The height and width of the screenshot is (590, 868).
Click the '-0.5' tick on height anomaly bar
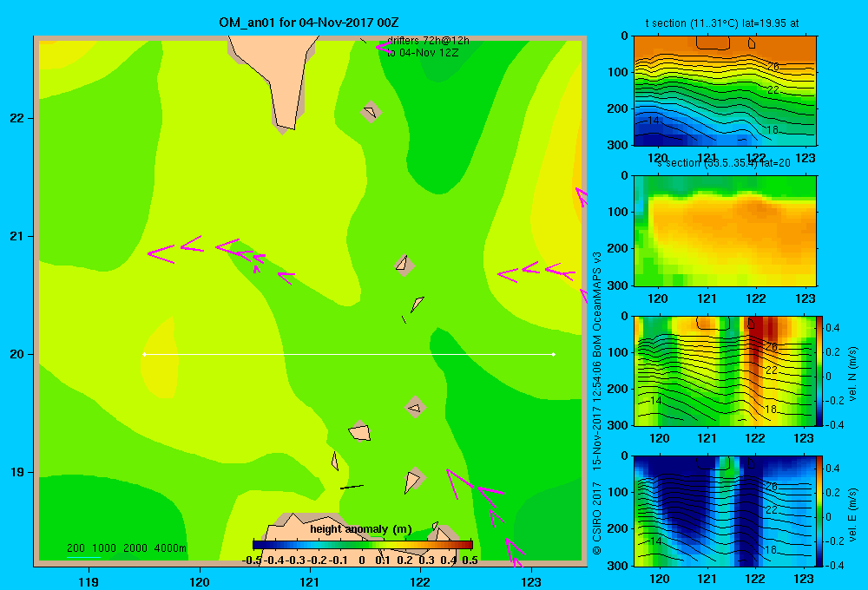pos(252,560)
